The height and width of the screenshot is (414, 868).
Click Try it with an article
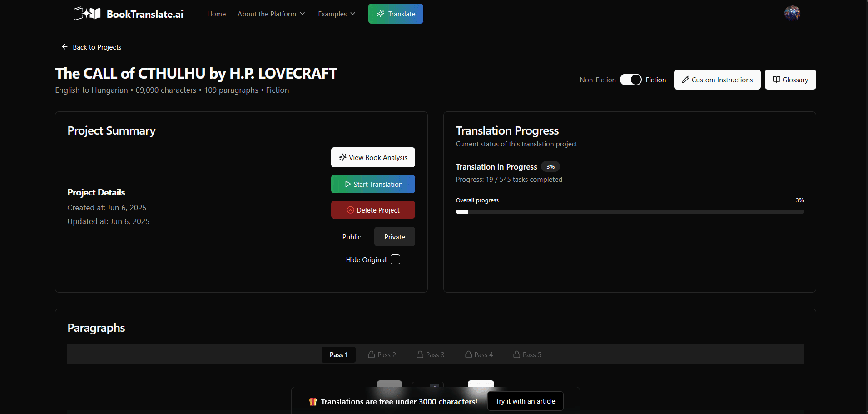pos(526,401)
